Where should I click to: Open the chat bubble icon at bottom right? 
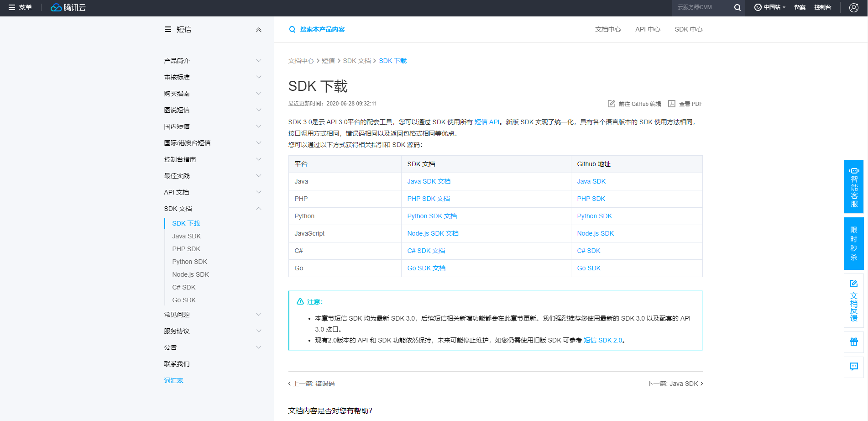853,366
